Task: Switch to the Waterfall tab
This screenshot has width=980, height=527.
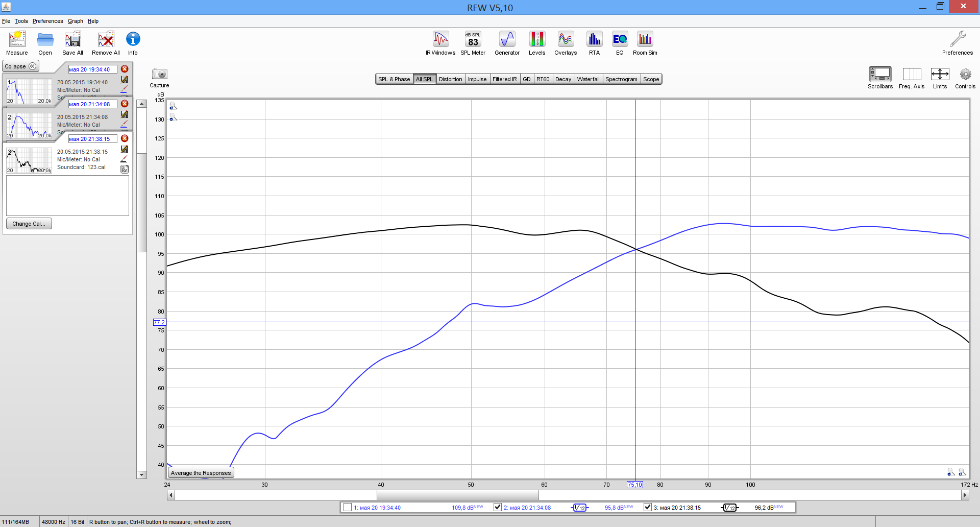Action: (x=589, y=79)
